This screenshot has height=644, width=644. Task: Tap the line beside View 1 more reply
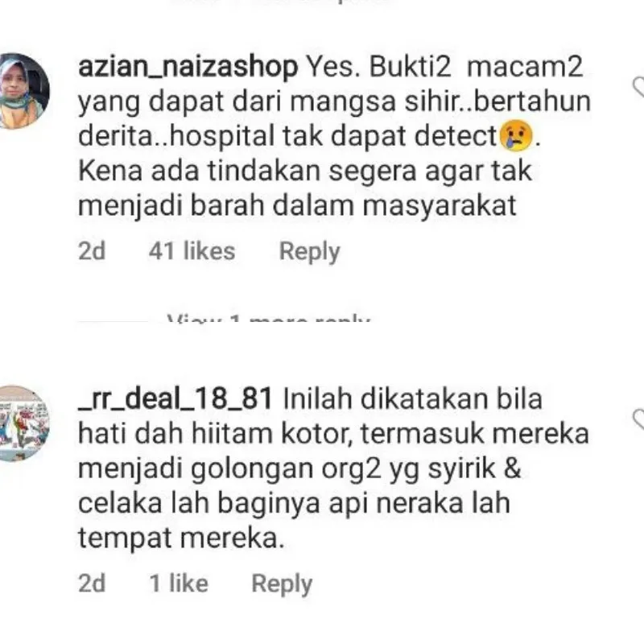click(114, 321)
